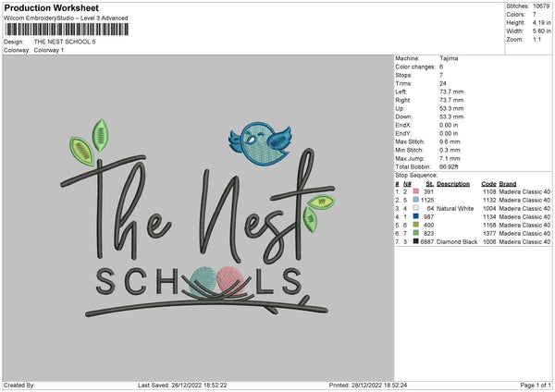Select the Diamond Black color swatch
555x392 pixels.
coord(415,241)
